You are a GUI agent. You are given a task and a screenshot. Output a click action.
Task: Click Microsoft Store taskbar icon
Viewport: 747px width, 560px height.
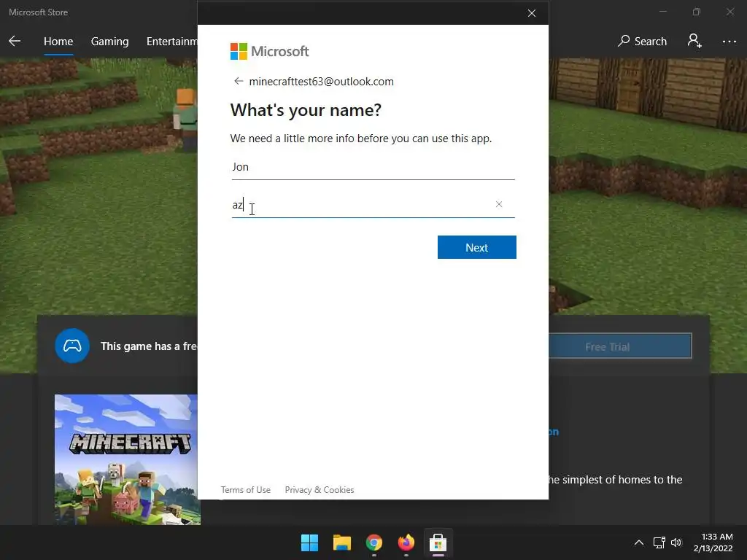tap(438, 542)
